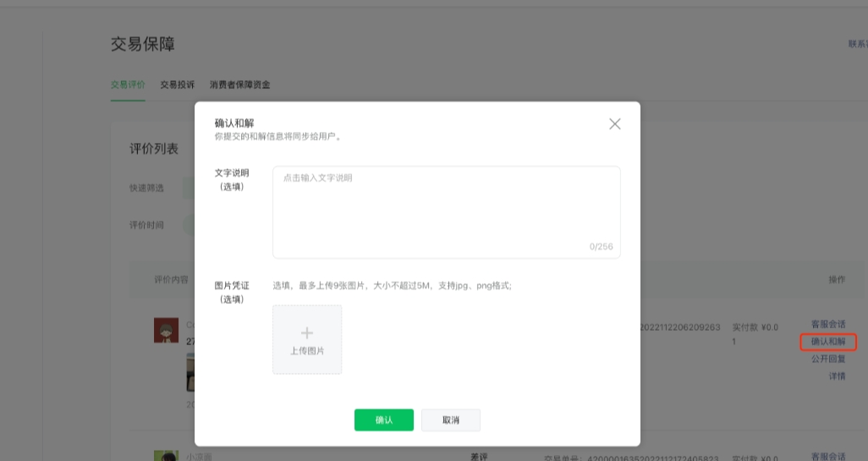Open 详情 link for first review
Screen dimensions: 868x461
click(x=837, y=376)
